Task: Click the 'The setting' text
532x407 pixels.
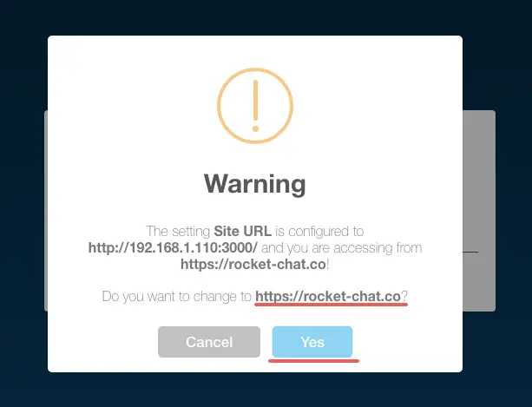Action: coord(178,232)
